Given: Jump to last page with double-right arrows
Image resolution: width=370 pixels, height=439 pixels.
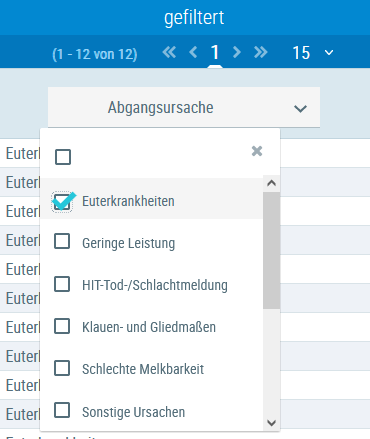Looking at the screenshot, I should pyautogui.click(x=261, y=52).
